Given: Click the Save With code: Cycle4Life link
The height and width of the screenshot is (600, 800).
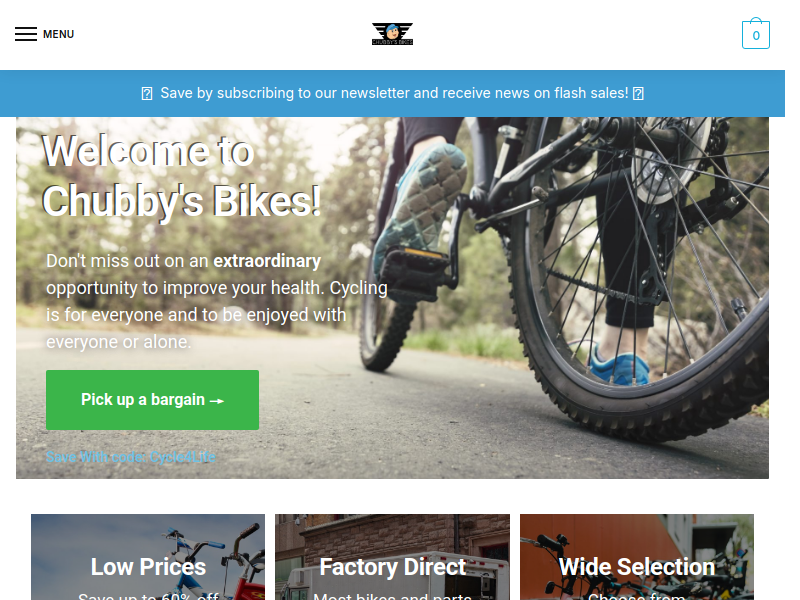Looking at the screenshot, I should click(131, 457).
